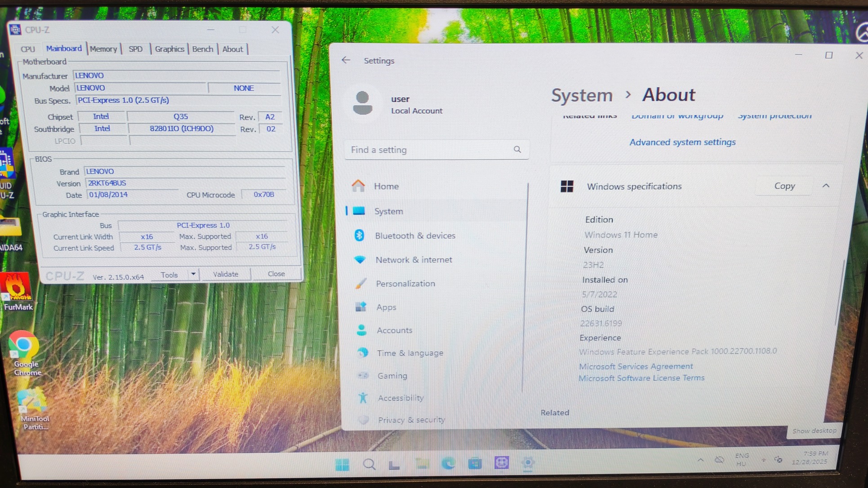Click the Settings back arrow
The image size is (868, 488).
click(x=346, y=60)
